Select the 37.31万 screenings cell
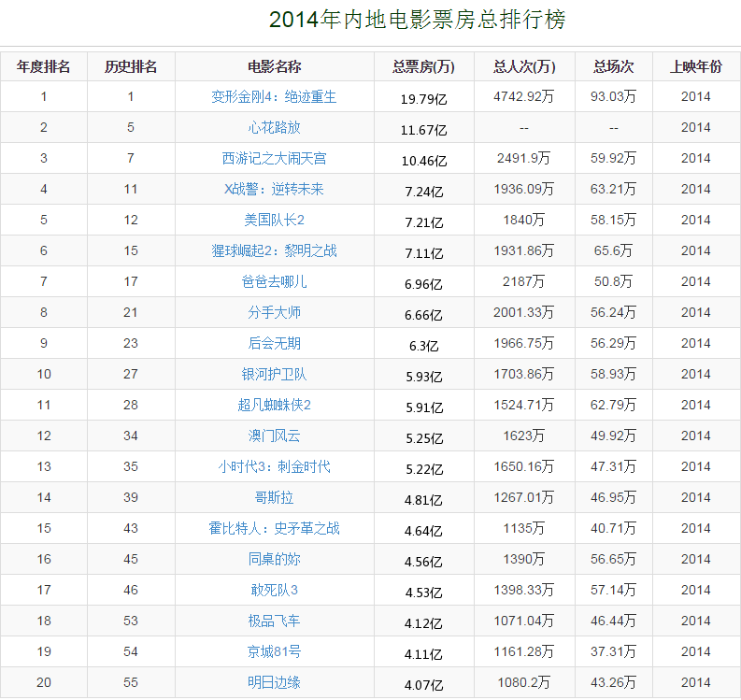 tap(613, 651)
